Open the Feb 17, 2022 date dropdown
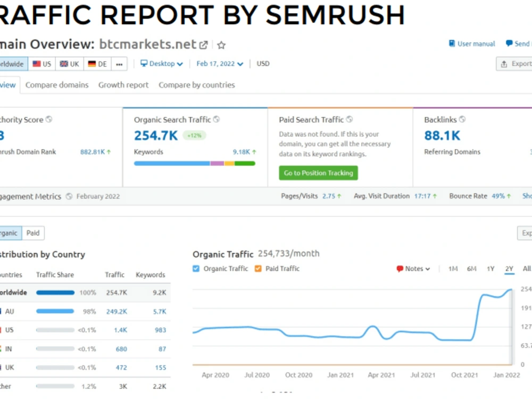Image resolution: width=532 pixels, height=399 pixels. point(220,63)
